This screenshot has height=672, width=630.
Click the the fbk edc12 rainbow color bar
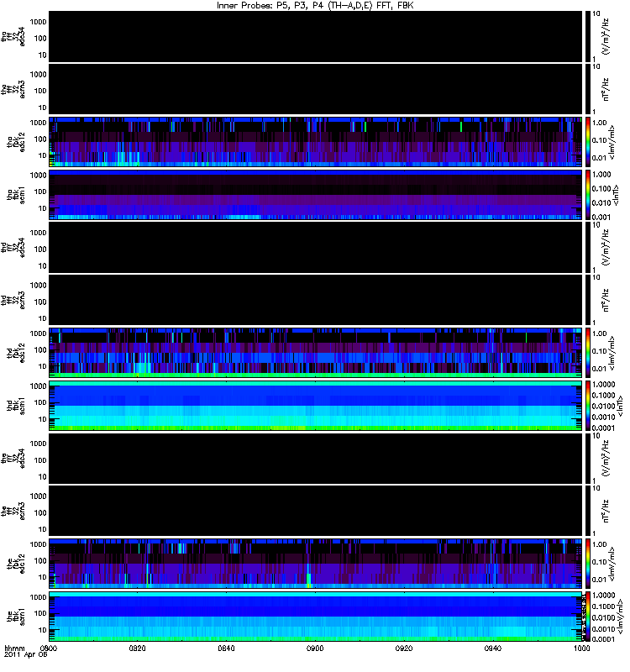[588, 564]
